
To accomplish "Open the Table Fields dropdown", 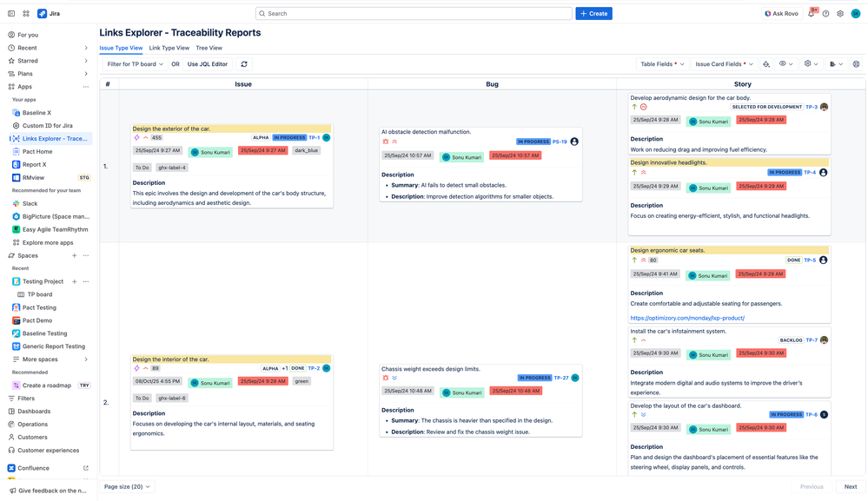I will click(662, 64).
